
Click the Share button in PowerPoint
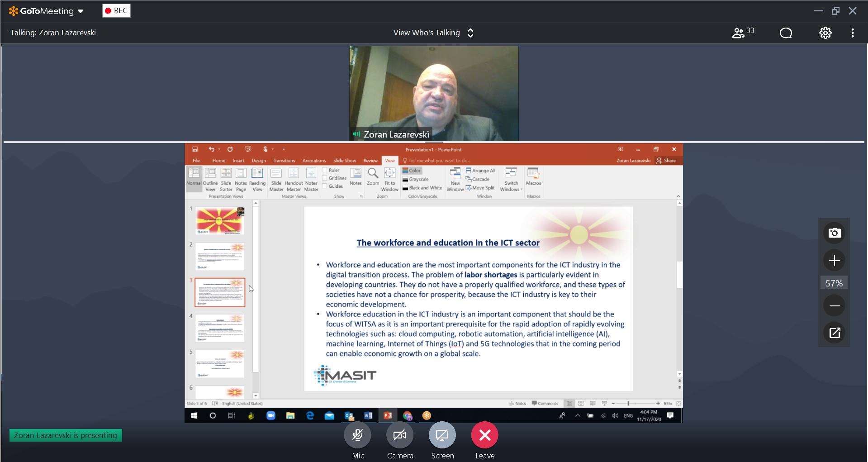point(666,161)
